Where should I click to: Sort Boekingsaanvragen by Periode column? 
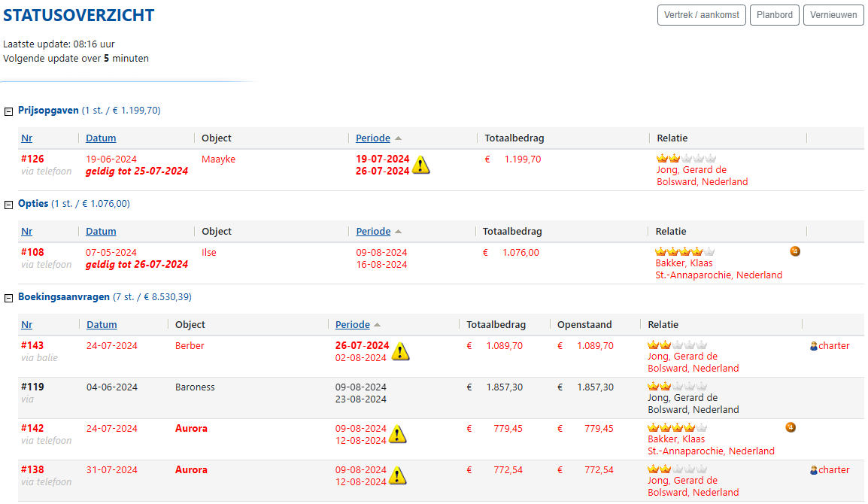tap(352, 325)
